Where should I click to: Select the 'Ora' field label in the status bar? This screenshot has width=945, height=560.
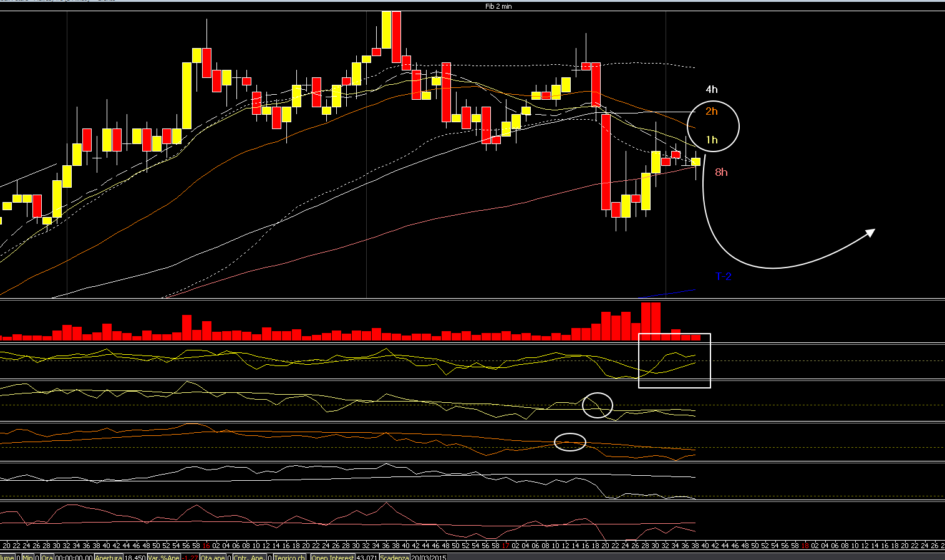coord(47,558)
